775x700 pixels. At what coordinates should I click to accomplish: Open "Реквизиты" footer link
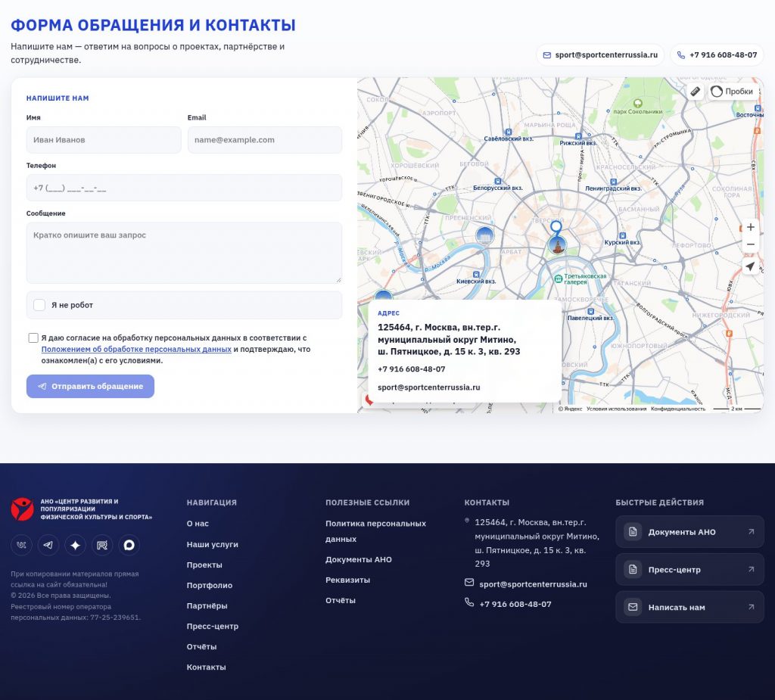(x=348, y=580)
